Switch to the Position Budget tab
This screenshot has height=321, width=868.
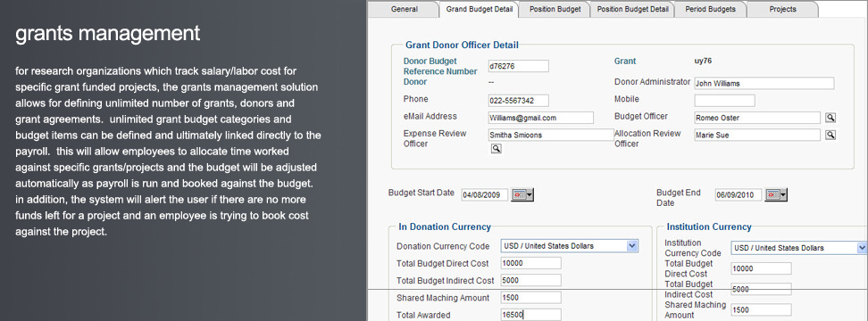click(555, 10)
